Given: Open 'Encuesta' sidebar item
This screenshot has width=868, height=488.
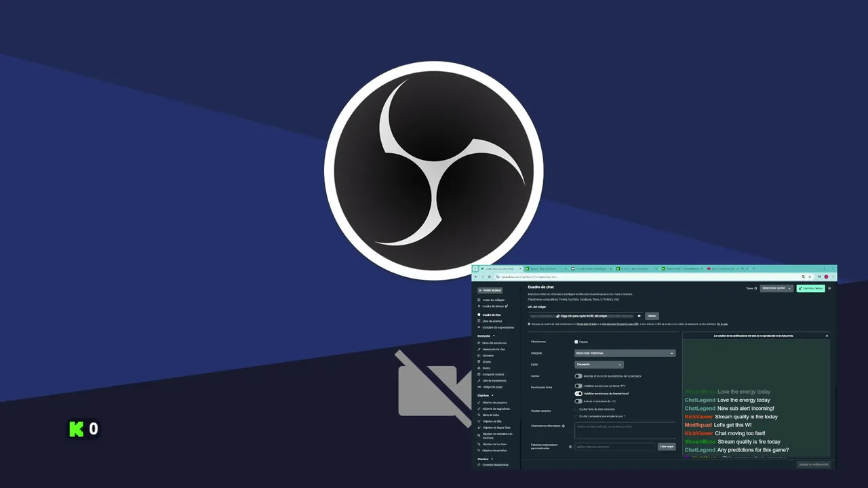Looking at the screenshot, I should pos(486,355).
